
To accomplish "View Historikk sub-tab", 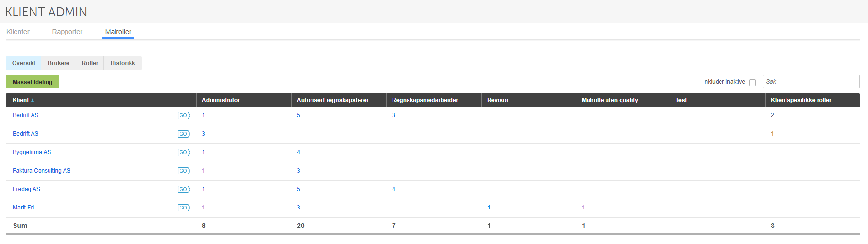I will pyautogui.click(x=123, y=63).
